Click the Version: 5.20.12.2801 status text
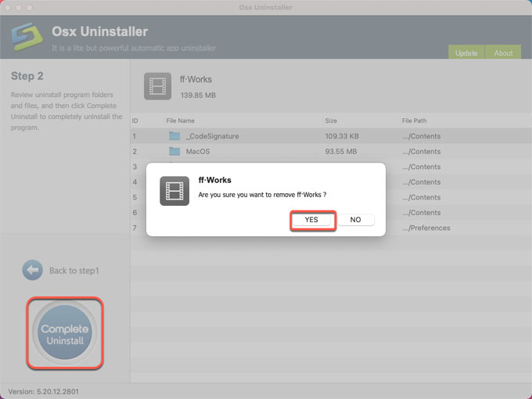This screenshot has width=532, height=399. [x=44, y=391]
